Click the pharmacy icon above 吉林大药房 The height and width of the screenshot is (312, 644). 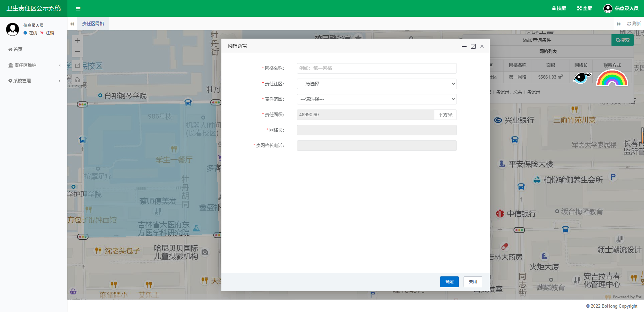505,247
